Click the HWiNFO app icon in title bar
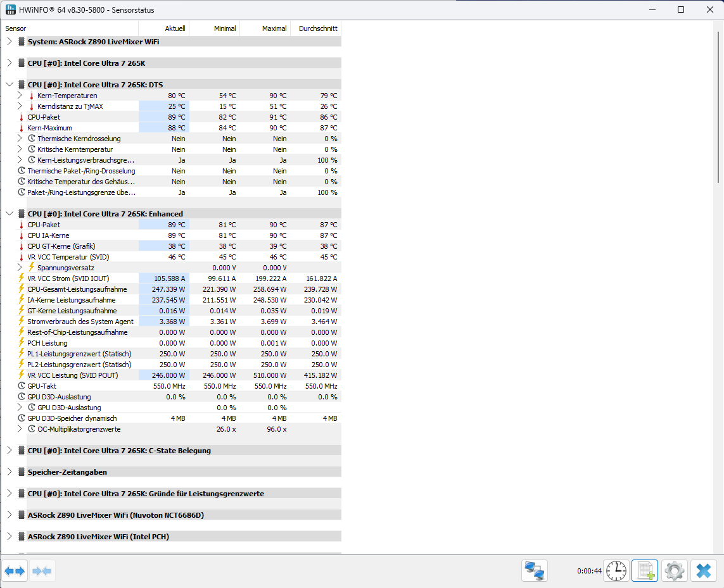 point(10,9)
